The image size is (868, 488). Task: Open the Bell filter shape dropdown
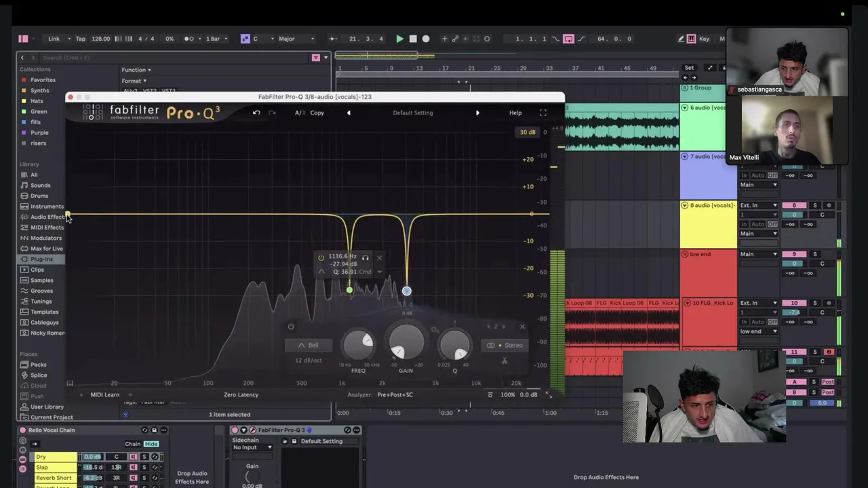click(x=309, y=345)
